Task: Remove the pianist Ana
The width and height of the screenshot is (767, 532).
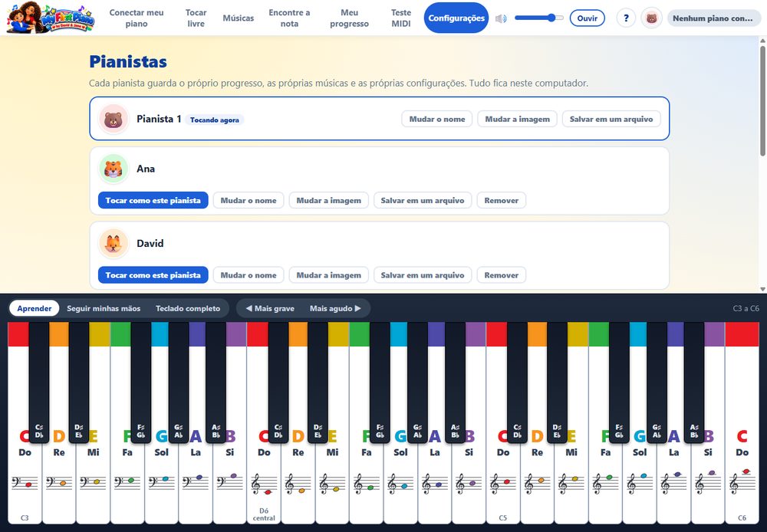Action: tap(502, 201)
